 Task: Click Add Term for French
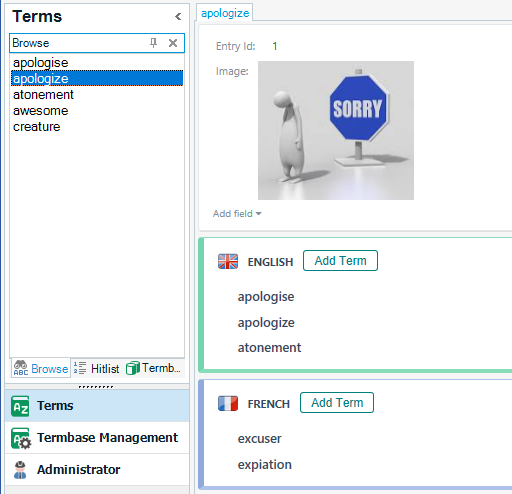tap(337, 403)
